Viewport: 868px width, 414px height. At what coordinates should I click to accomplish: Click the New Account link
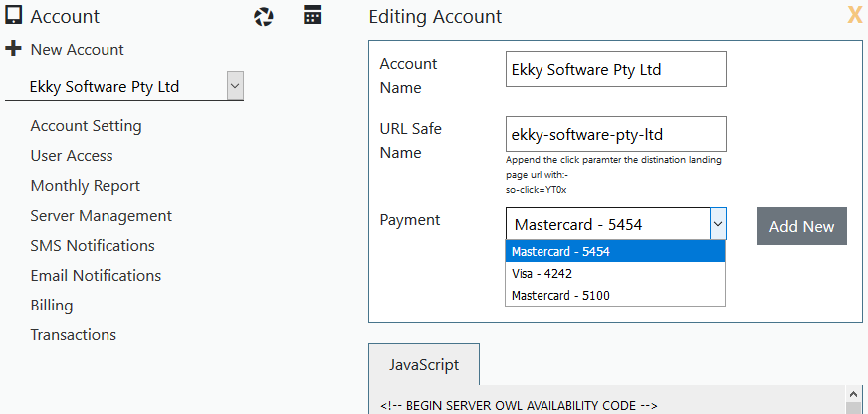click(x=77, y=49)
